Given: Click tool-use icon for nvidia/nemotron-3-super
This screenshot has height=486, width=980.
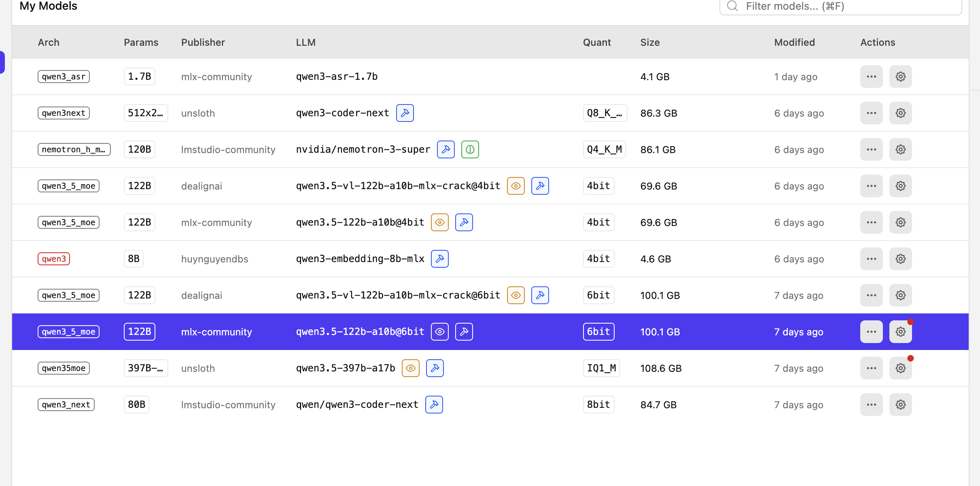Looking at the screenshot, I should [x=446, y=149].
